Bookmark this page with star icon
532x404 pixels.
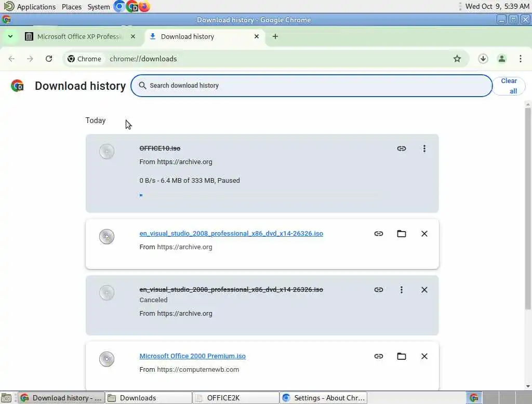pos(457,59)
